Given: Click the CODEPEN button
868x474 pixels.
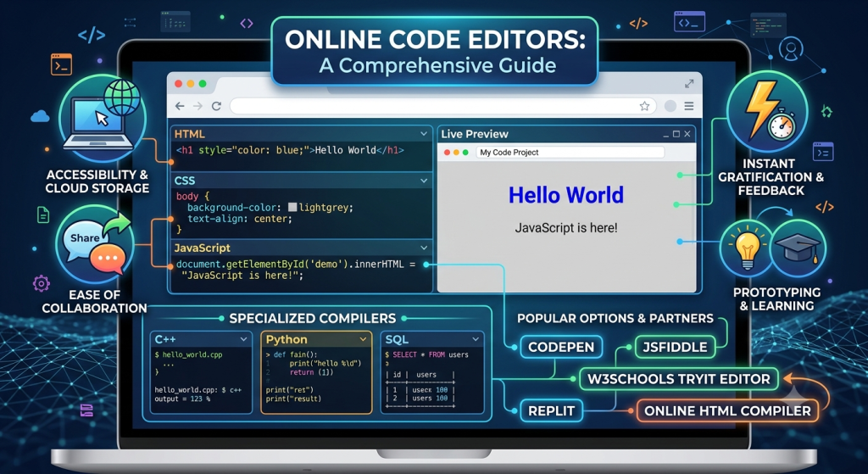Looking at the screenshot, I should tap(561, 347).
